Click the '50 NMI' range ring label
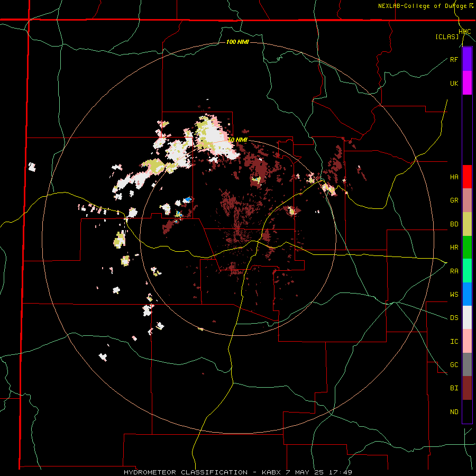 (237, 140)
